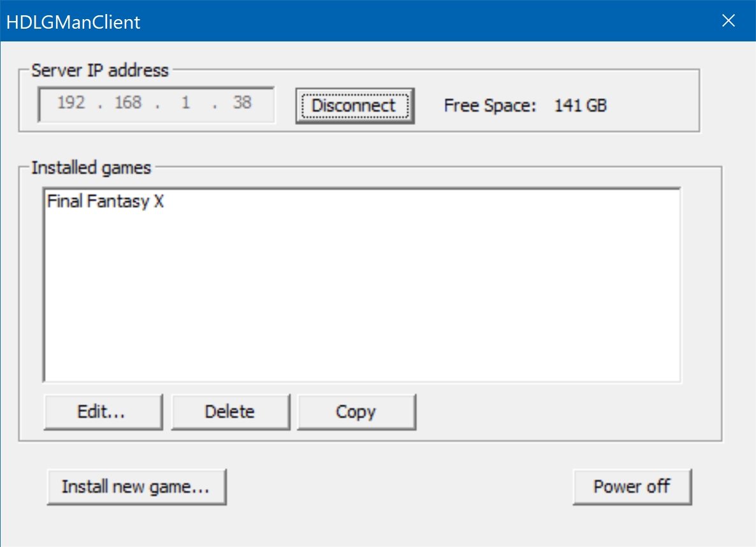Open the Edit... dialog for the game
Viewport: 756px width, 547px height.
[103, 411]
